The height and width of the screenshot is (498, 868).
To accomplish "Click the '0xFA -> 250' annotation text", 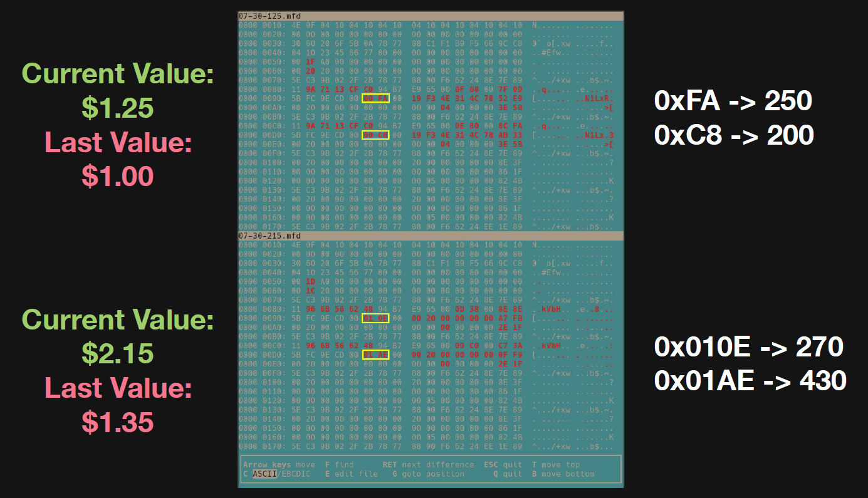I will 733,100.
